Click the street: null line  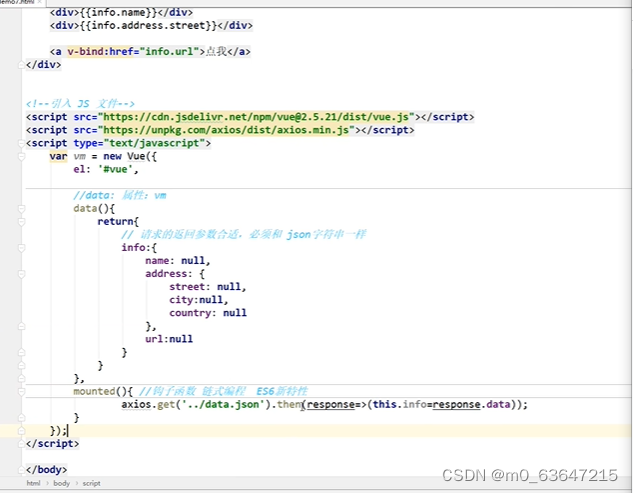click(x=208, y=287)
